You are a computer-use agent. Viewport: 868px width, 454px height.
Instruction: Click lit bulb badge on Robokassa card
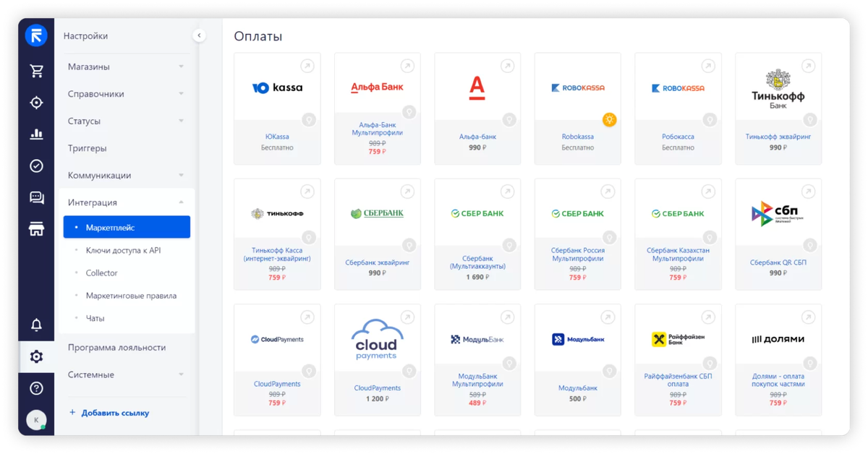(x=609, y=119)
